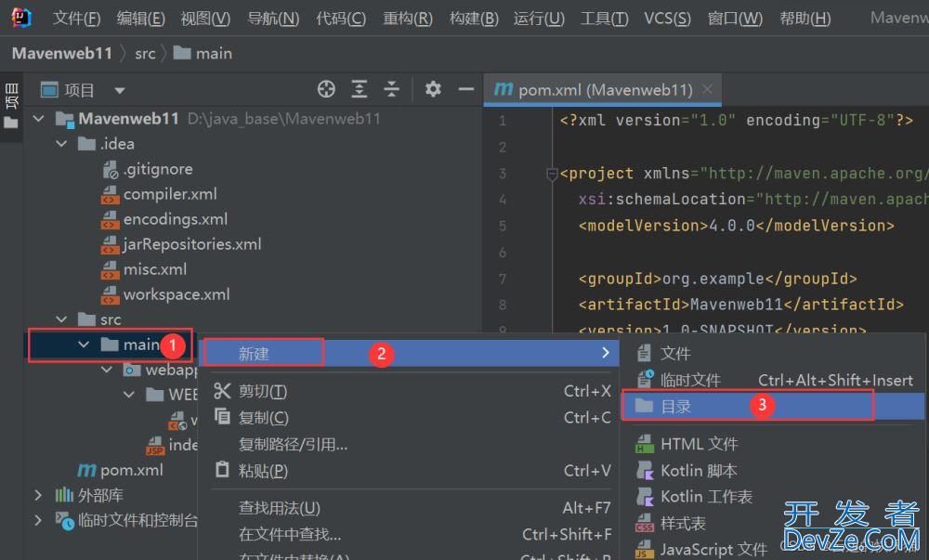Click the IntelliJ IDEA logo icon
The height and width of the screenshot is (560, 929).
[21, 18]
